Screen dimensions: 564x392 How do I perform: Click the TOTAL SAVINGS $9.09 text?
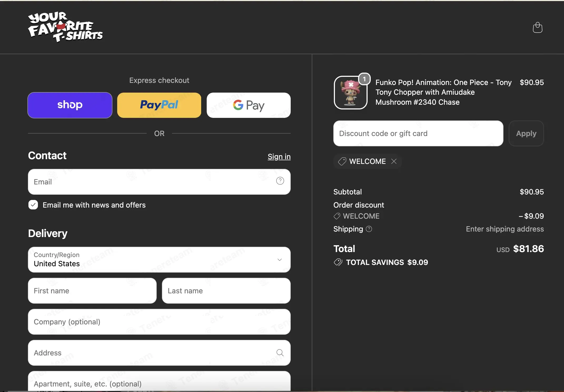[x=387, y=262]
